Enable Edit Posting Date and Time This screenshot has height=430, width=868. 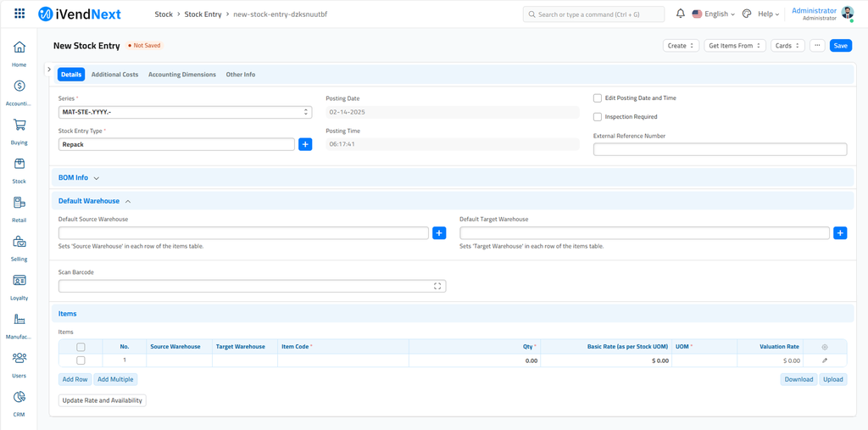click(598, 98)
